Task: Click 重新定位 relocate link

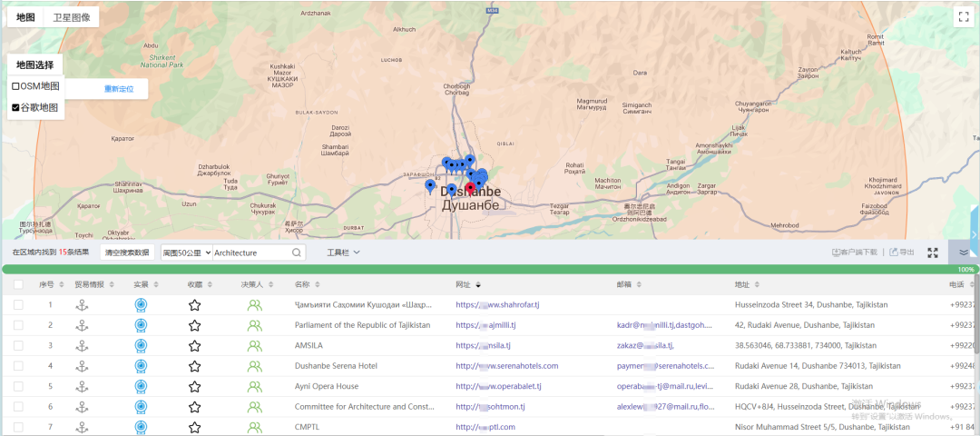Action: point(119,89)
